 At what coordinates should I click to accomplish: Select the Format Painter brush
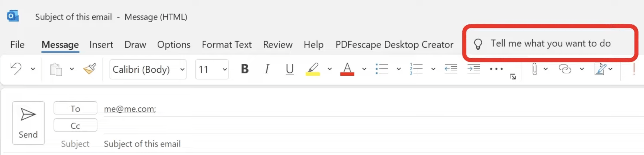coord(90,69)
